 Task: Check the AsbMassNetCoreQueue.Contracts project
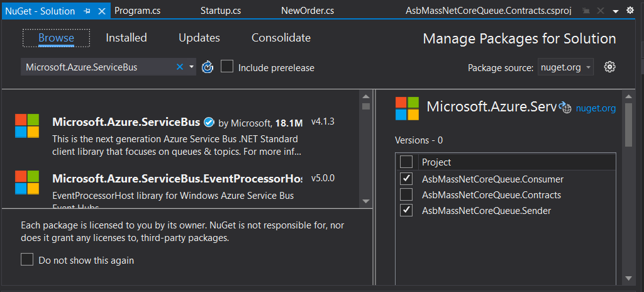(407, 194)
